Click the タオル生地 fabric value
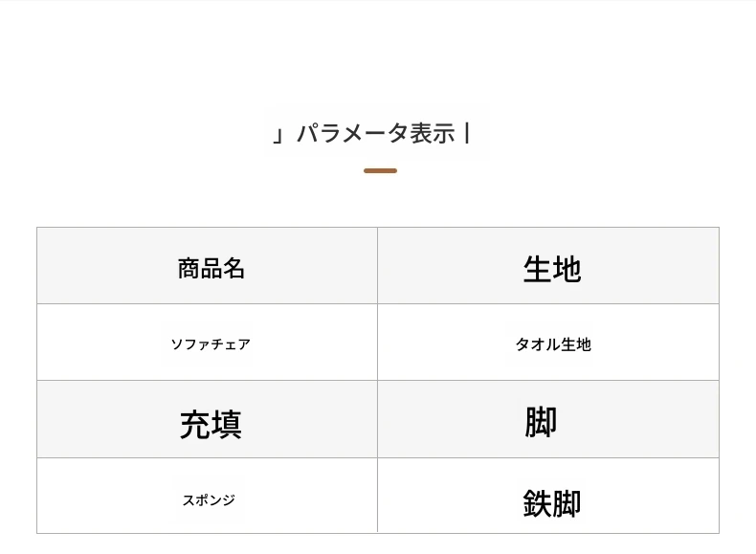Screen dimensions: 756x554 click(x=553, y=344)
